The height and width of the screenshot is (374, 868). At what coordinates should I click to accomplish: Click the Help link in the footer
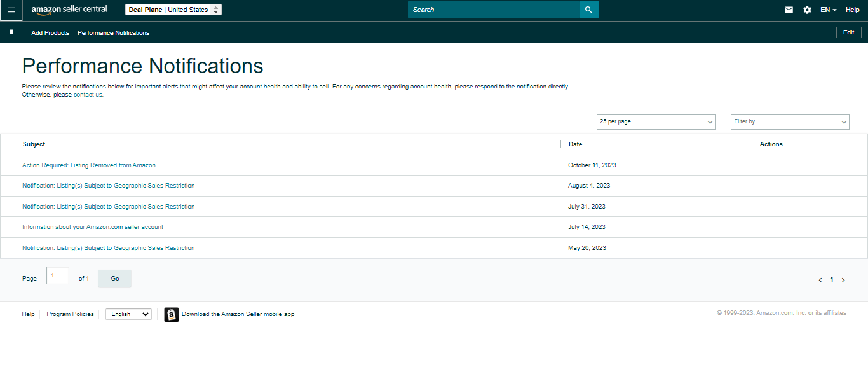pos(28,314)
